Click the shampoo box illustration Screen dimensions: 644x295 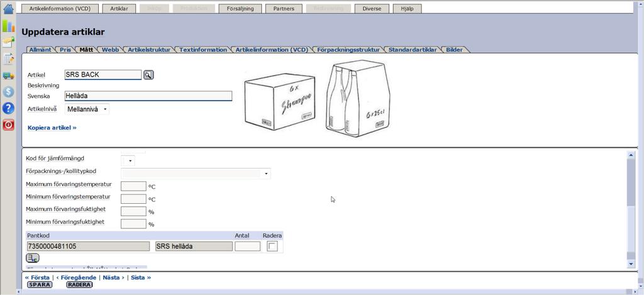pos(280,101)
